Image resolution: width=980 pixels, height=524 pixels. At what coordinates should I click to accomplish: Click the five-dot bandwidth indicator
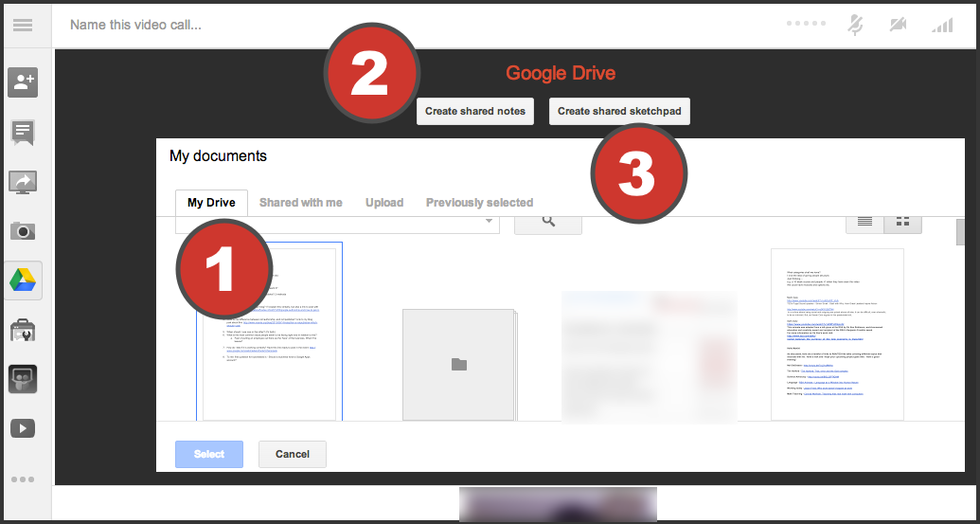(x=806, y=24)
